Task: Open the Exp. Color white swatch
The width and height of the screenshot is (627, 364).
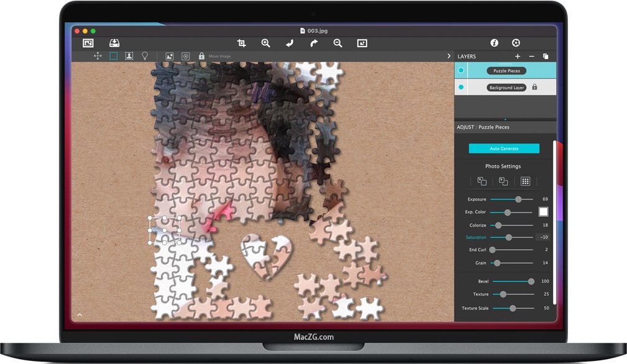Action: [x=543, y=212]
